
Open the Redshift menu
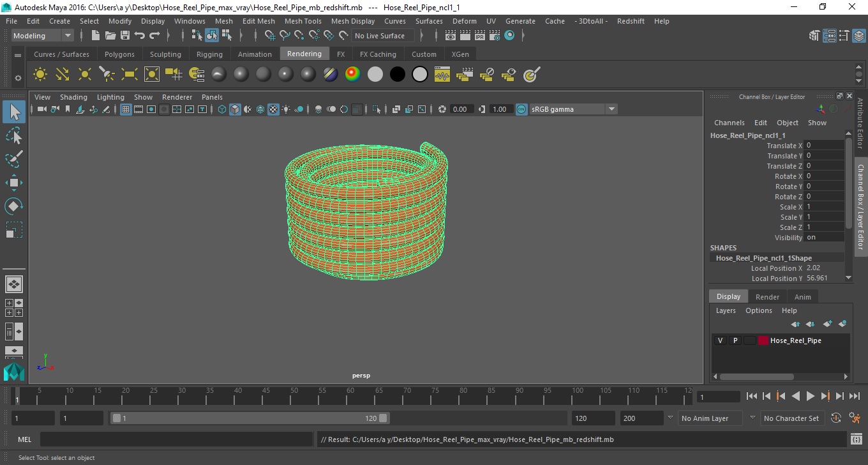(x=631, y=21)
